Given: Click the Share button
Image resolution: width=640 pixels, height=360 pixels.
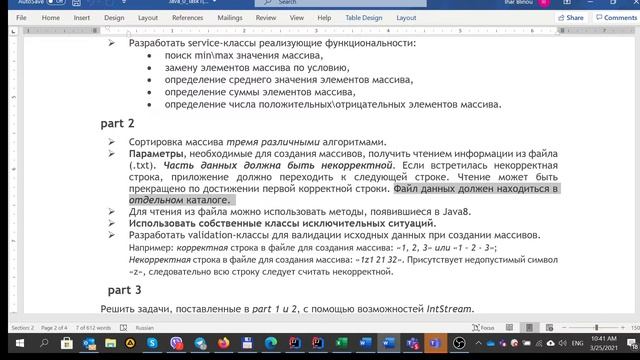Looking at the screenshot, I should (571, 18).
